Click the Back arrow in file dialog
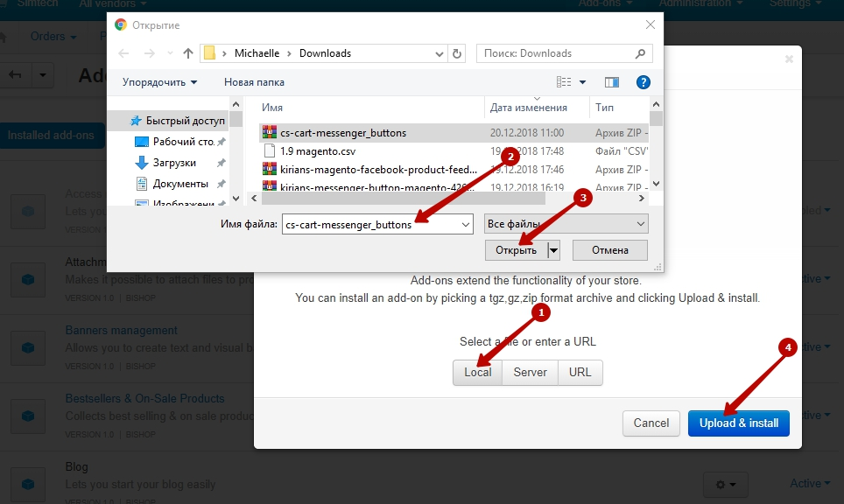 pos(123,53)
